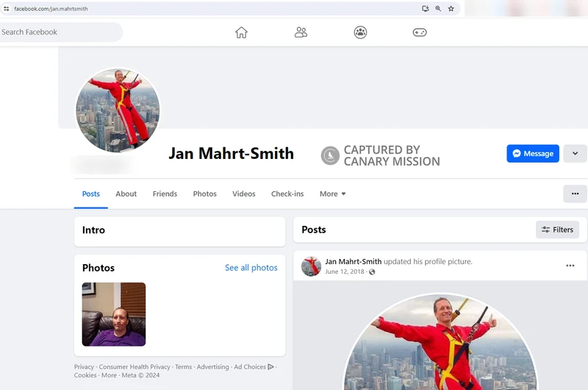Expand the More tab dropdown

coord(333,194)
